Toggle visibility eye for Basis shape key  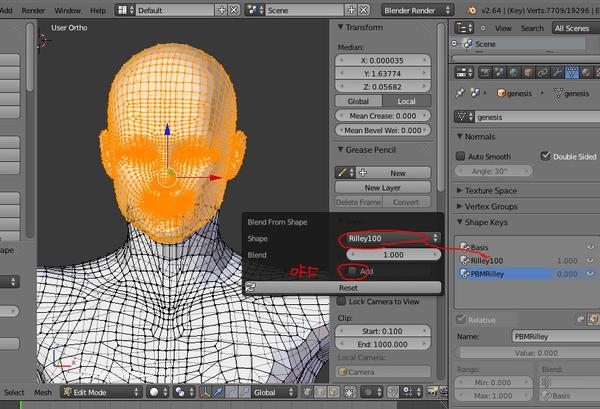pos(590,247)
